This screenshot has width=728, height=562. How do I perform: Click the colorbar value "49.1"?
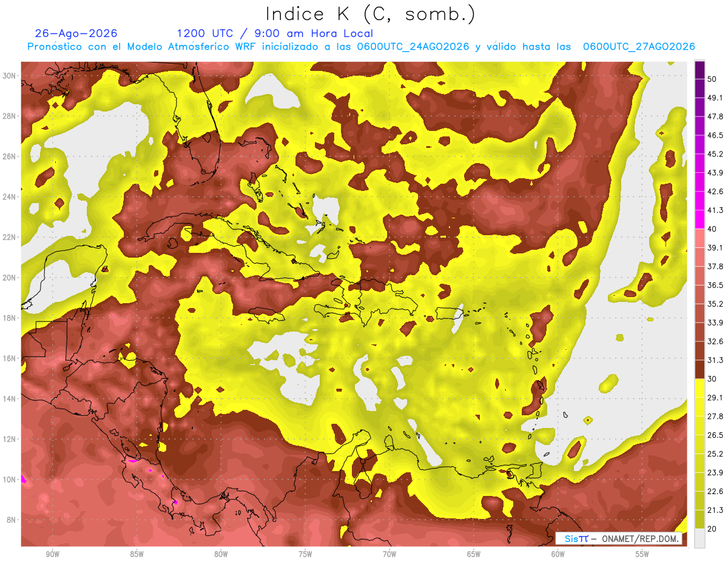715,98
